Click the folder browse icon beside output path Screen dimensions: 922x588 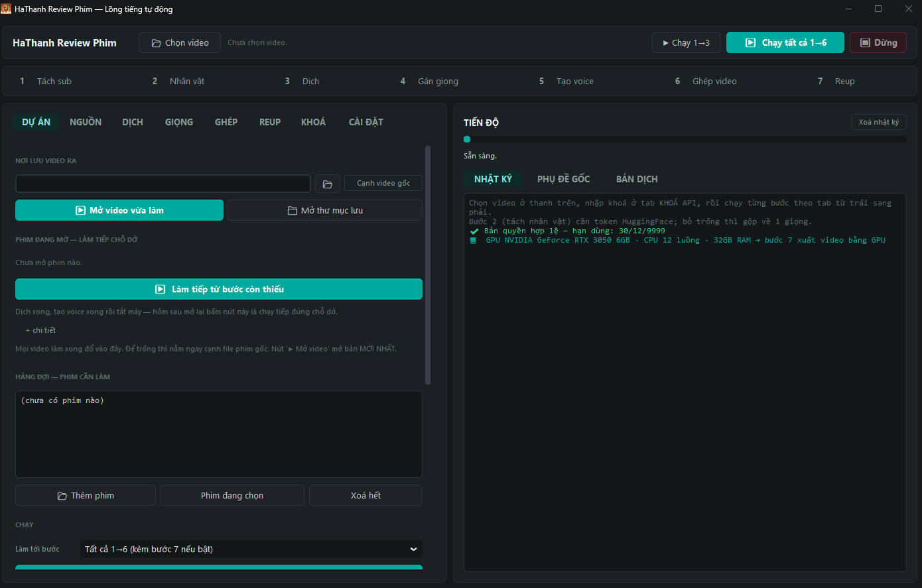(x=328, y=184)
